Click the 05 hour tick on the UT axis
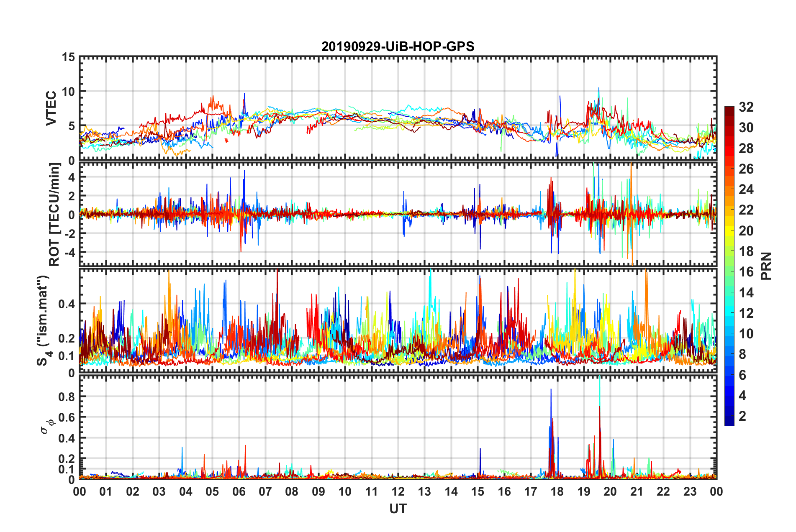 click(x=212, y=491)
